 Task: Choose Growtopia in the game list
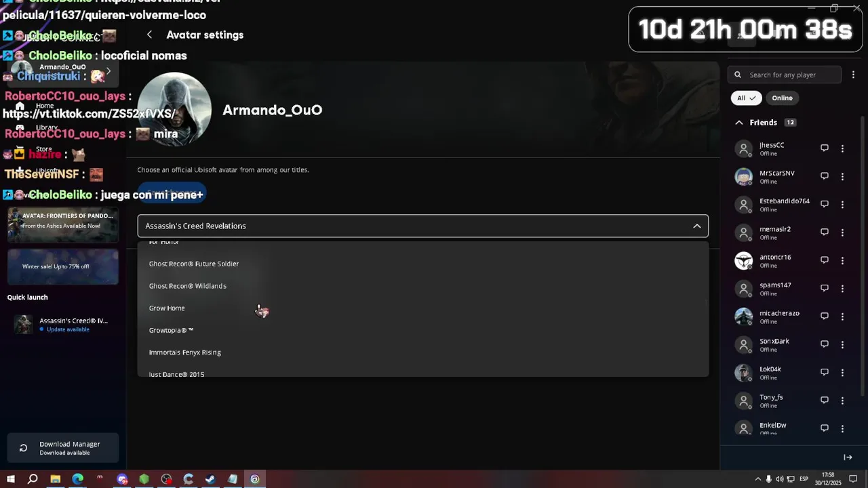[x=423, y=330]
